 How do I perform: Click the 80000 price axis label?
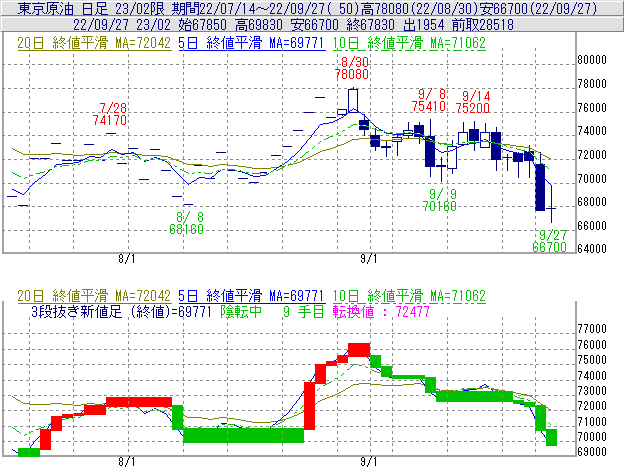click(592, 60)
